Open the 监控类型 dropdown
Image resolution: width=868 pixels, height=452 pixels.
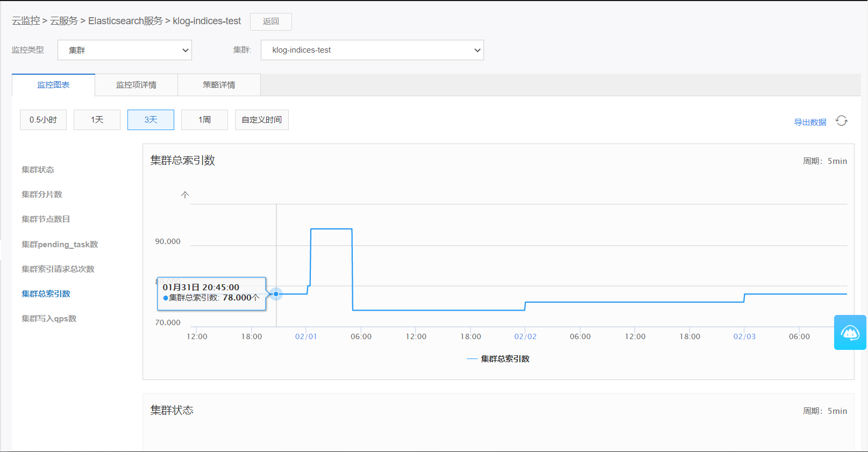125,50
